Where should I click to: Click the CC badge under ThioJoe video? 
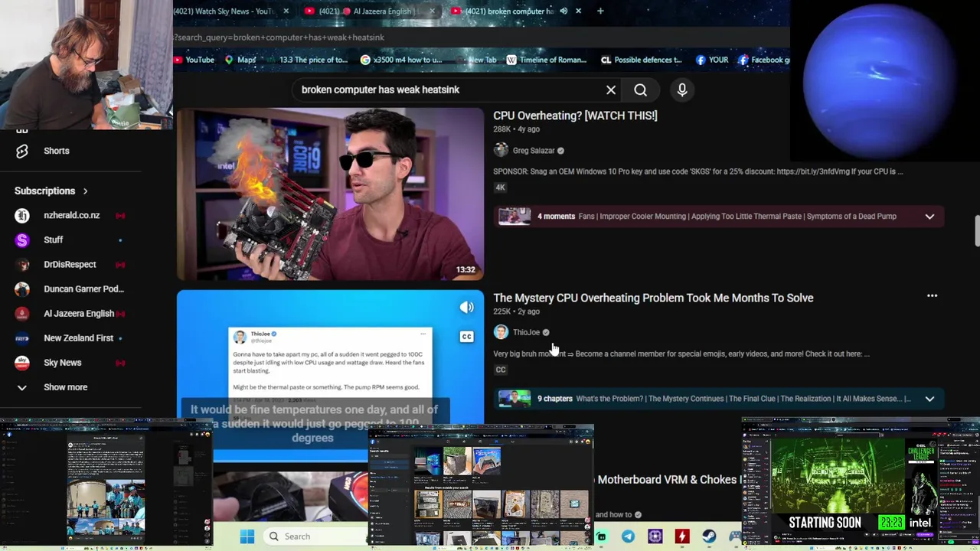(x=500, y=370)
